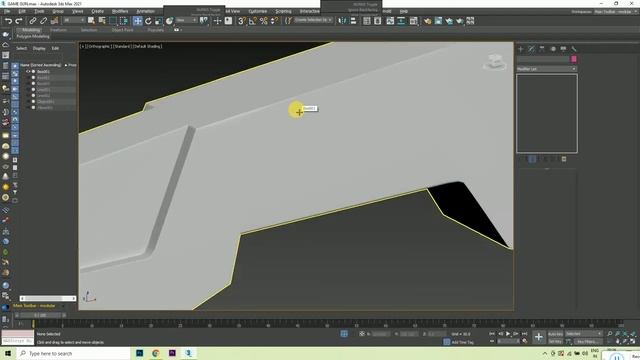Viewport: 640px width, 360px height.
Task: Open the Create menu
Action: click(98, 11)
